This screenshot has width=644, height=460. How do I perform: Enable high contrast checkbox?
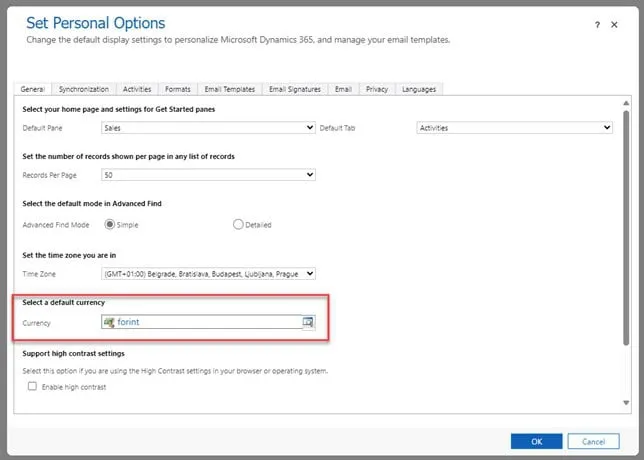(32, 386)
